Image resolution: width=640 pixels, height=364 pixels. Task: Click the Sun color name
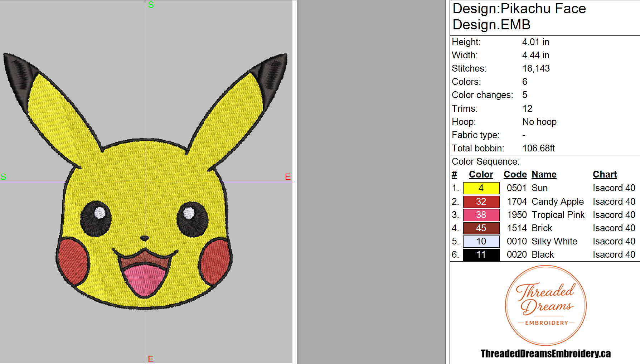[539, 188]
